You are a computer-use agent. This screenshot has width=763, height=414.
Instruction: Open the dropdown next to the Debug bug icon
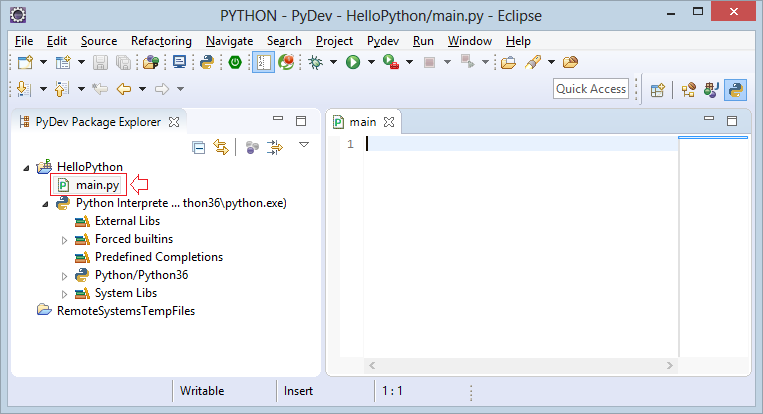[x=333, y=62]
